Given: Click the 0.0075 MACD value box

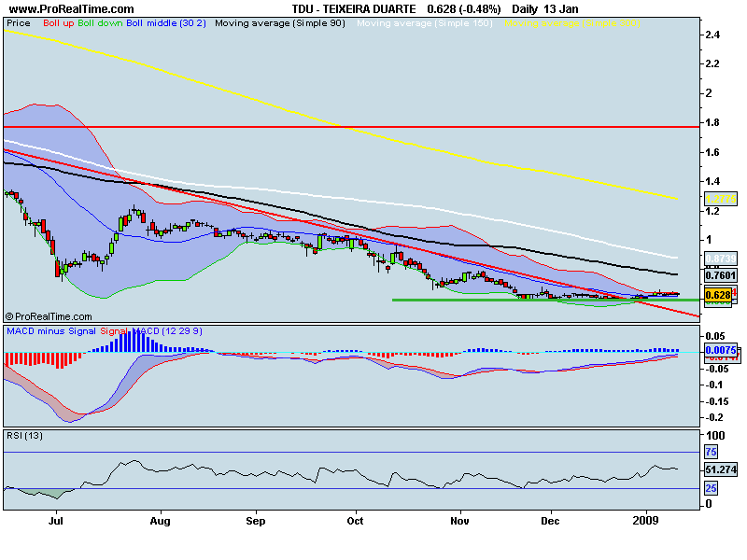Looking at the screenshot, I should (x=720, y=350).
